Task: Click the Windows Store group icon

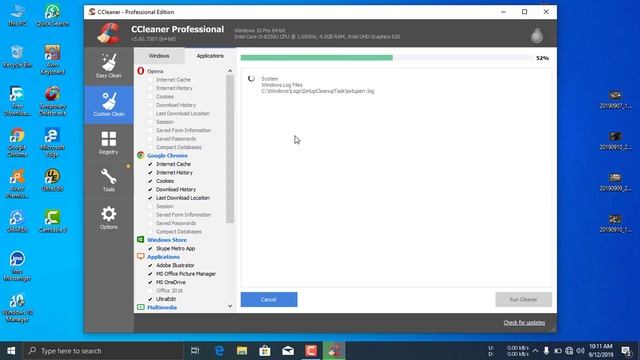Action: coord(140,240)
